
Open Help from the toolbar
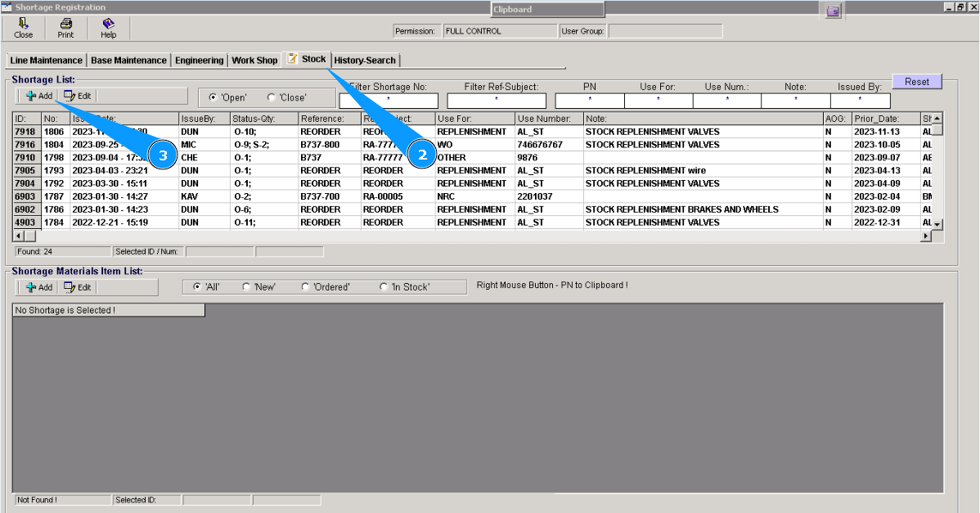coord(108,28)
